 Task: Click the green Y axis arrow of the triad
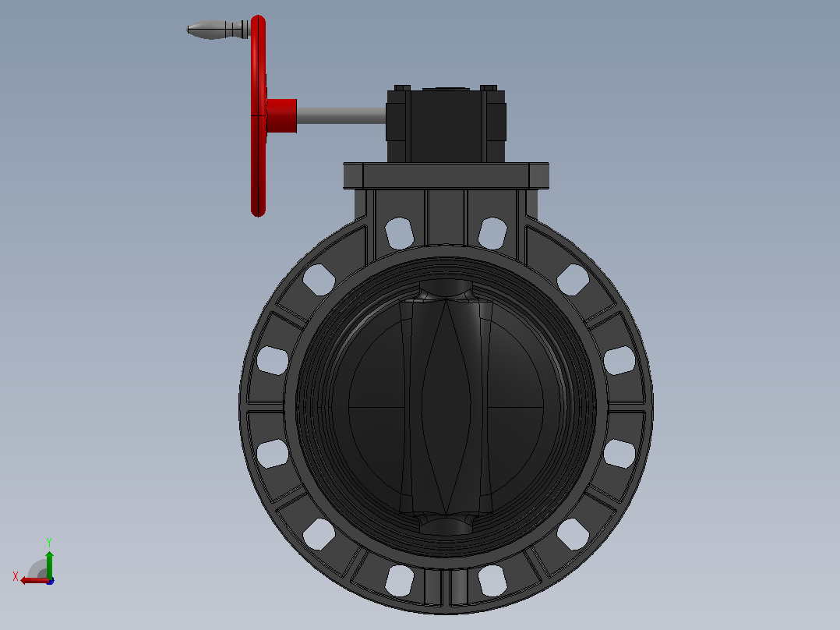49,564
